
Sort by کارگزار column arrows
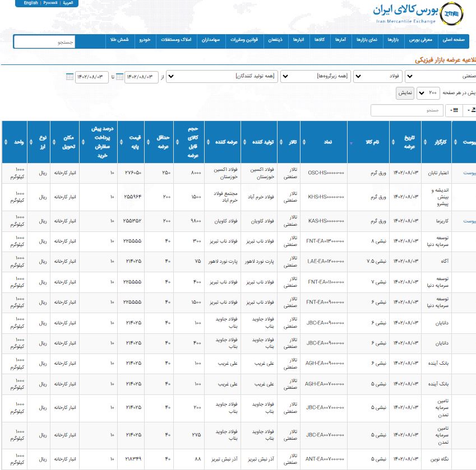point(426,142)
